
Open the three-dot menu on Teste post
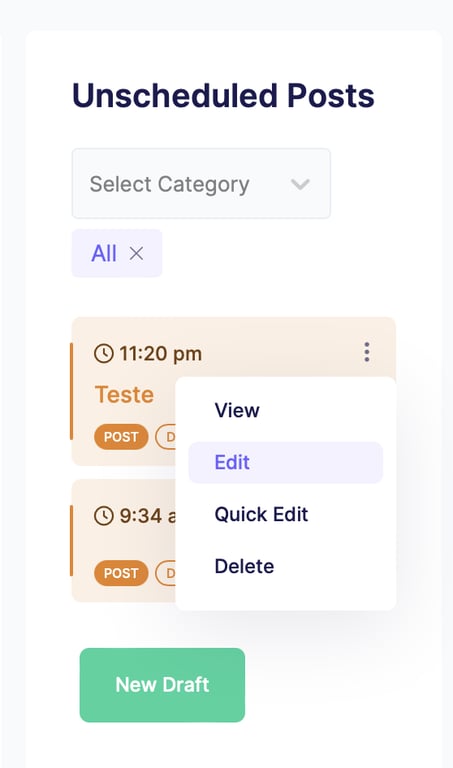tap(367, 352)
